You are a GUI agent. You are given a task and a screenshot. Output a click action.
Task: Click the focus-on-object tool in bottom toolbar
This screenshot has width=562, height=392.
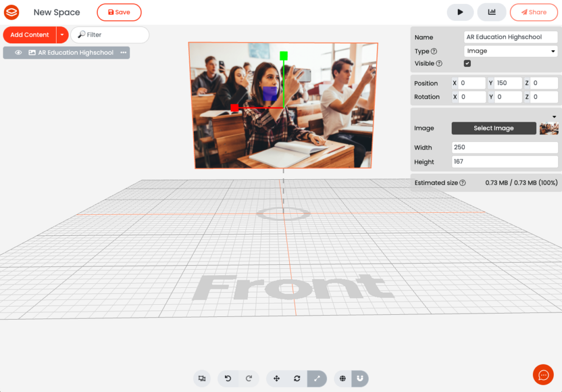point(202,378)
